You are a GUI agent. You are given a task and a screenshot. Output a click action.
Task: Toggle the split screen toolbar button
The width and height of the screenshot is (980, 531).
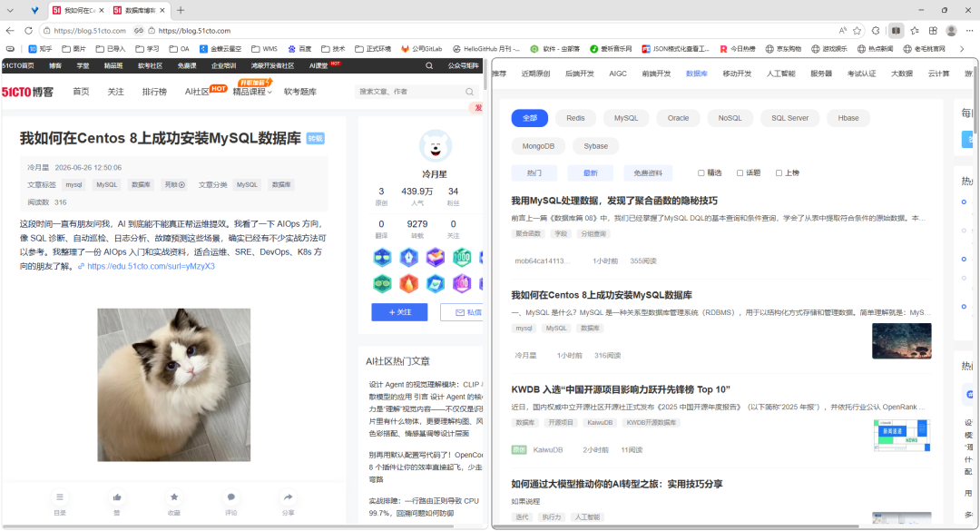tap(897, 31)
